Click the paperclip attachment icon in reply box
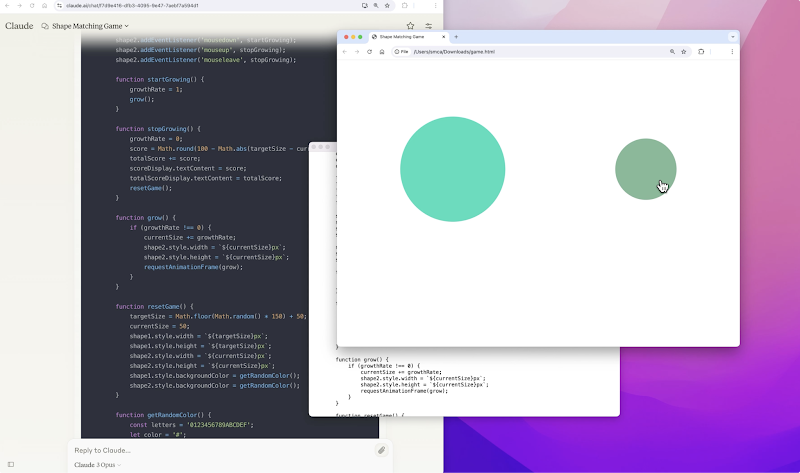The height and width of the screenshot is (473, 800). pos(381,450)
